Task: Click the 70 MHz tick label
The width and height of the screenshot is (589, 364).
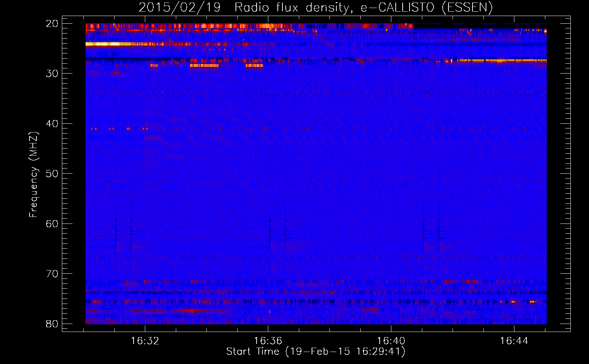Action: point(52,274)
